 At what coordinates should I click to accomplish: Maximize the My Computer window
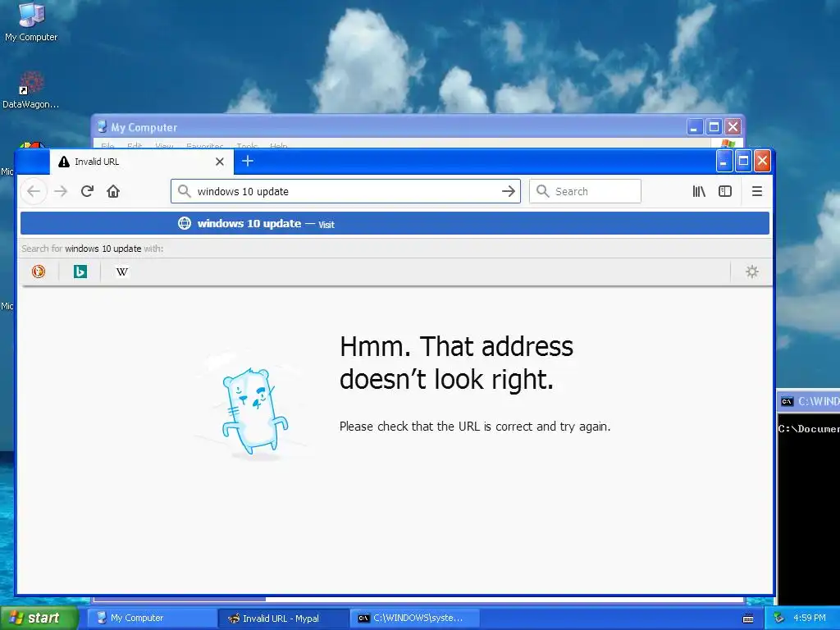(x=714, y=127)
